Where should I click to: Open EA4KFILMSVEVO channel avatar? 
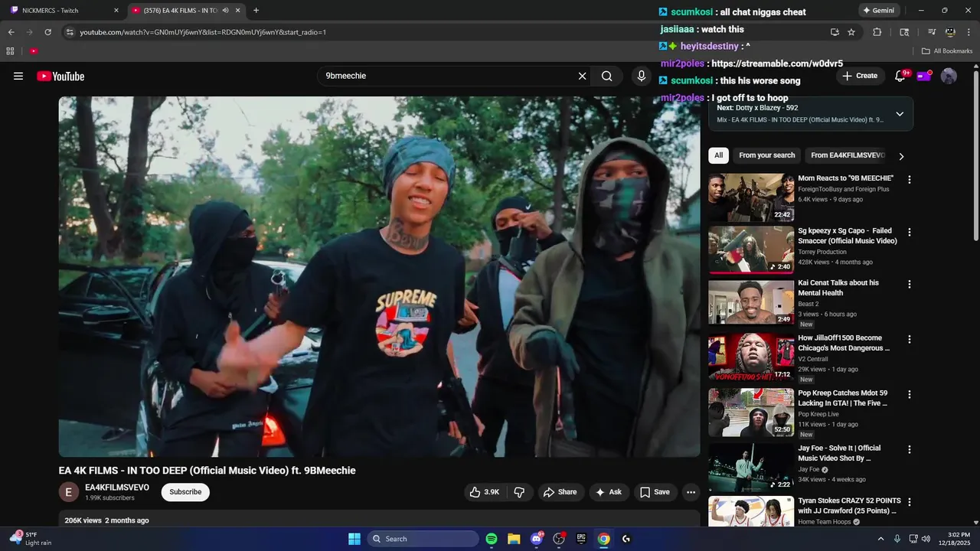click(x=68, y=492)
